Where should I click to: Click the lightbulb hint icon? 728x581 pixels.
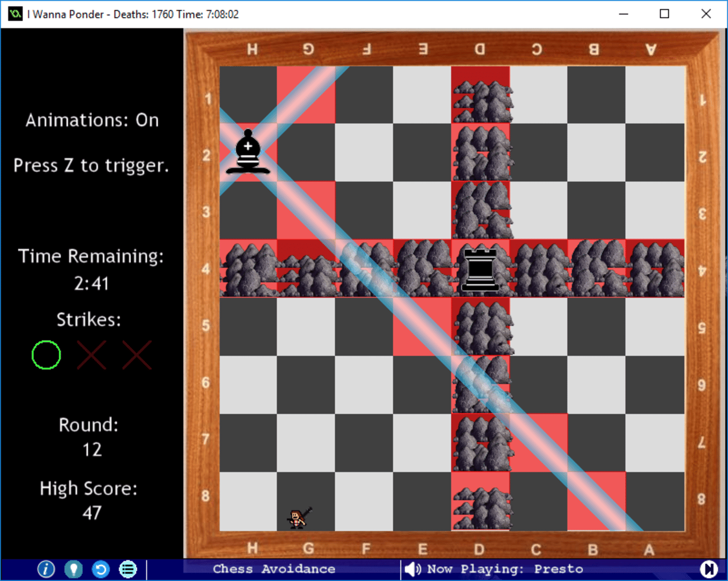pos(73,569)
